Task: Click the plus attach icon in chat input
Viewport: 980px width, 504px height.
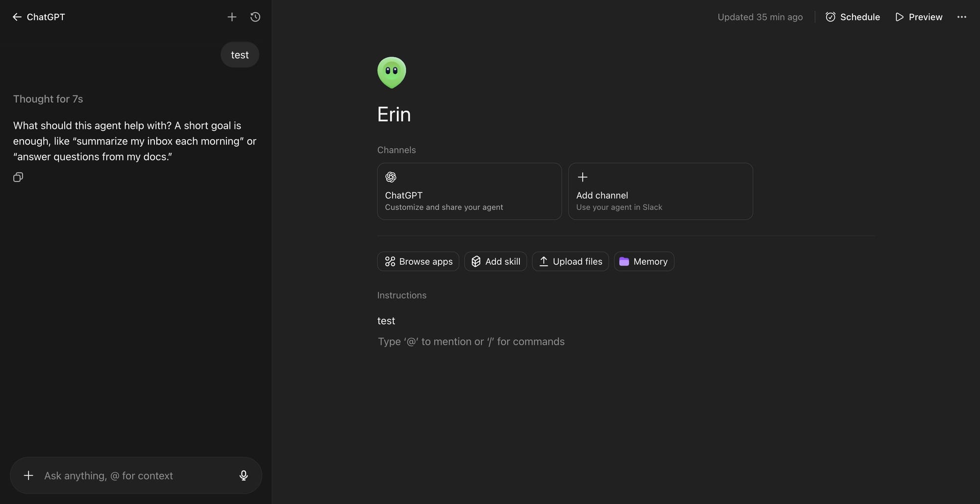Action: 28,476
